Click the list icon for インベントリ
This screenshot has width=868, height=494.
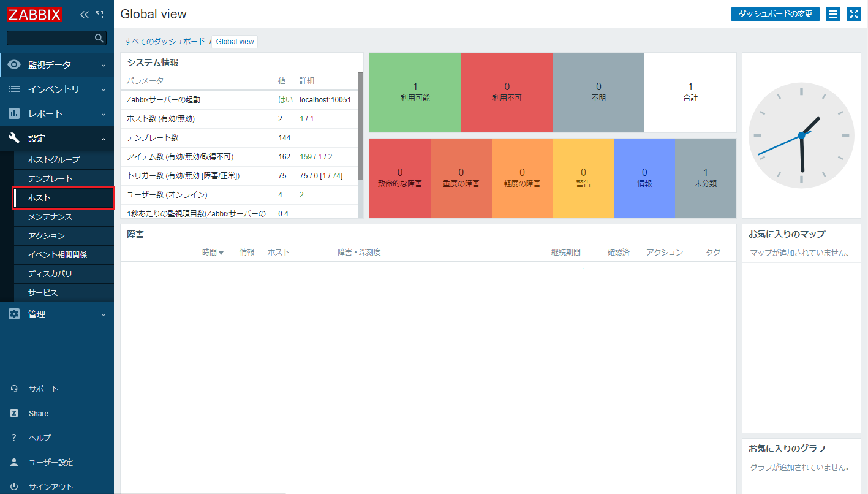pyautogui.click(x=14, y=89)
